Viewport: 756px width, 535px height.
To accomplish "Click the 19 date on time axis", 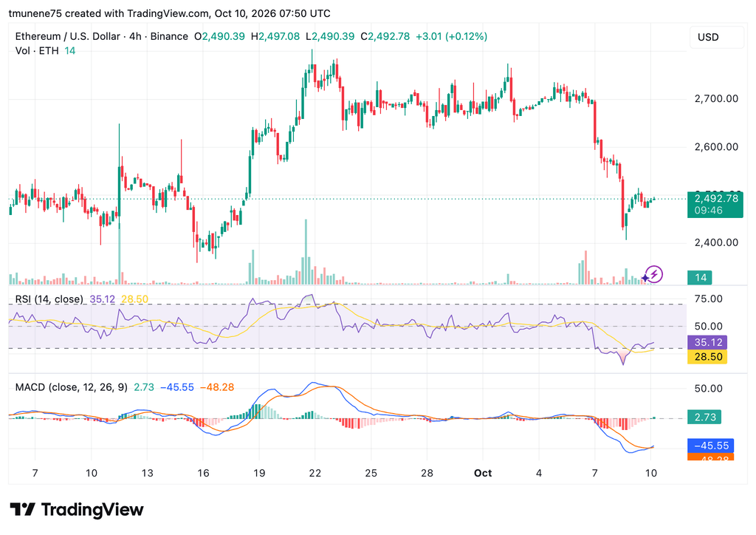I will coord(259,473).
